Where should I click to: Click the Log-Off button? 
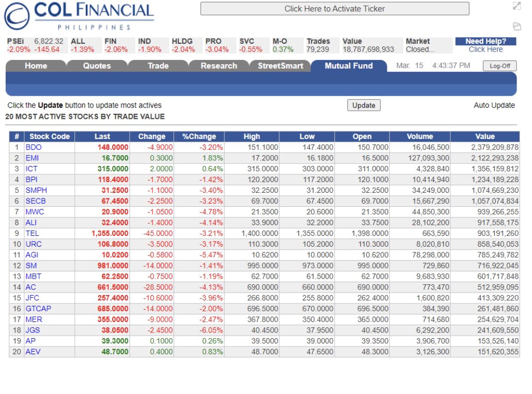(x=500, y=66)
